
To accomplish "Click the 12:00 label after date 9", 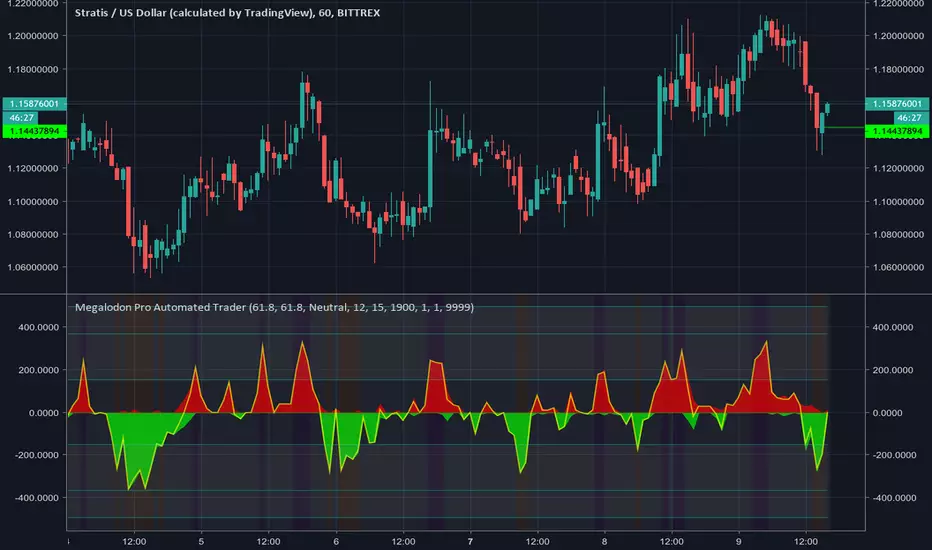I will (806, 542).
